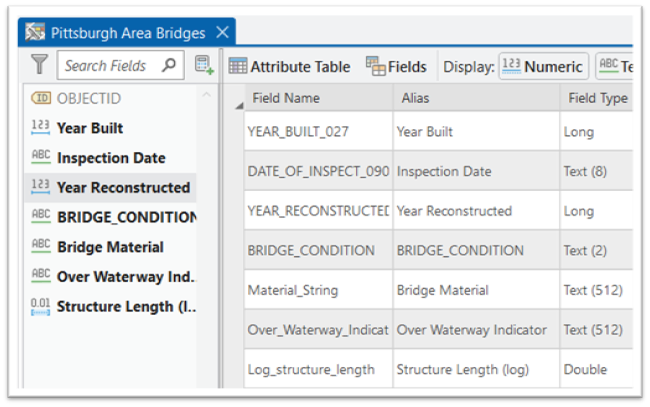Toggle the Text display filter
650x407 pixels.
point(613,67)
